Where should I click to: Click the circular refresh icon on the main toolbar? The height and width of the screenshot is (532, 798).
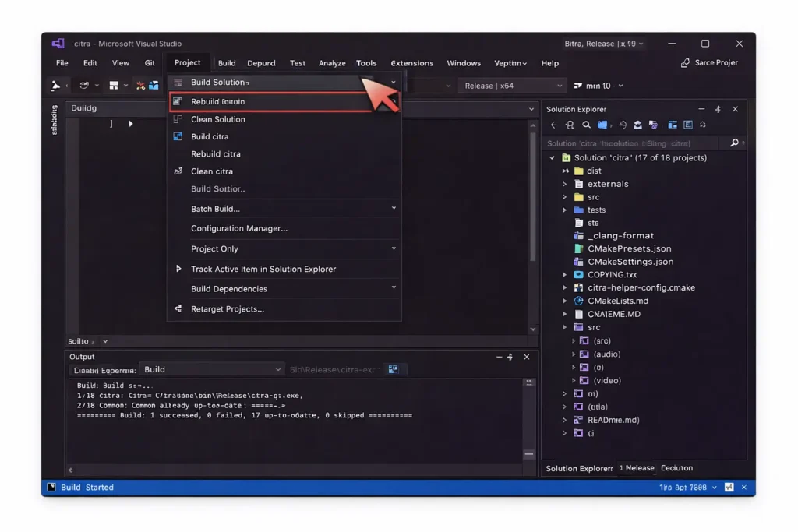(x=84, y=86)
